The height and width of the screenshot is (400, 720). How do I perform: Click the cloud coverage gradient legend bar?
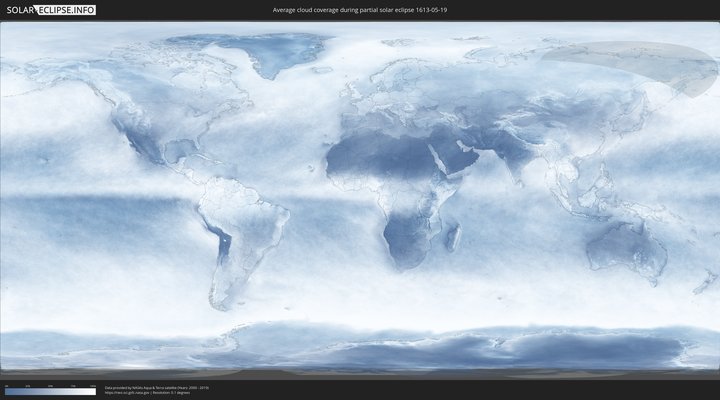point(50,392)
